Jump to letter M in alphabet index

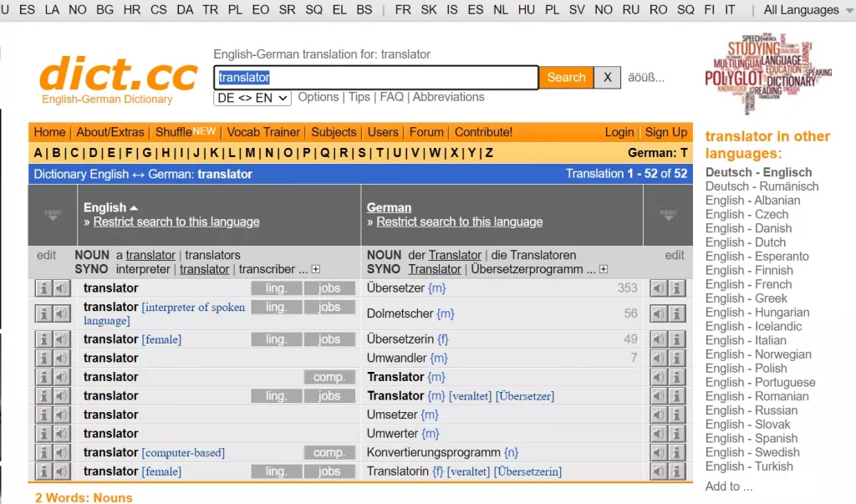point(250,153)
